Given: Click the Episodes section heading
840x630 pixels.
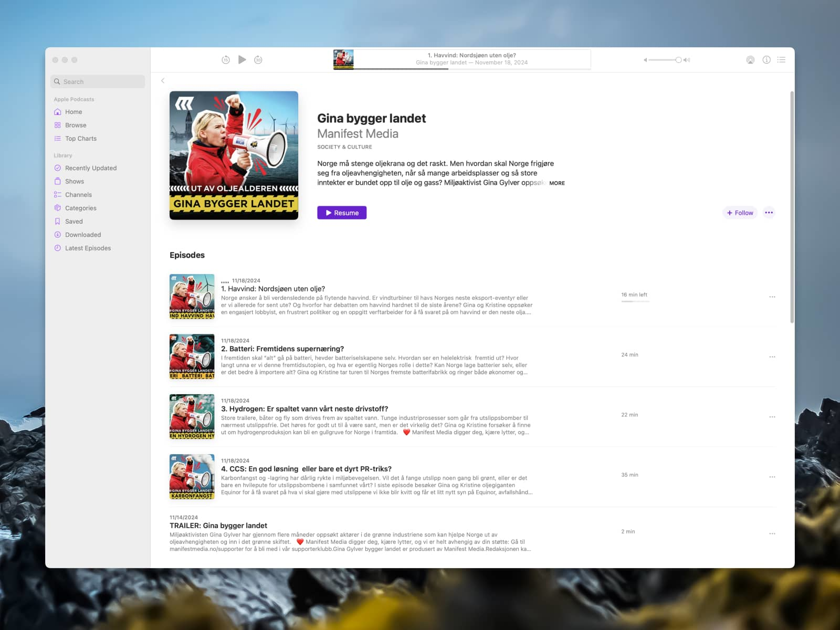Looking at the screenshot, I should (187, 255).
